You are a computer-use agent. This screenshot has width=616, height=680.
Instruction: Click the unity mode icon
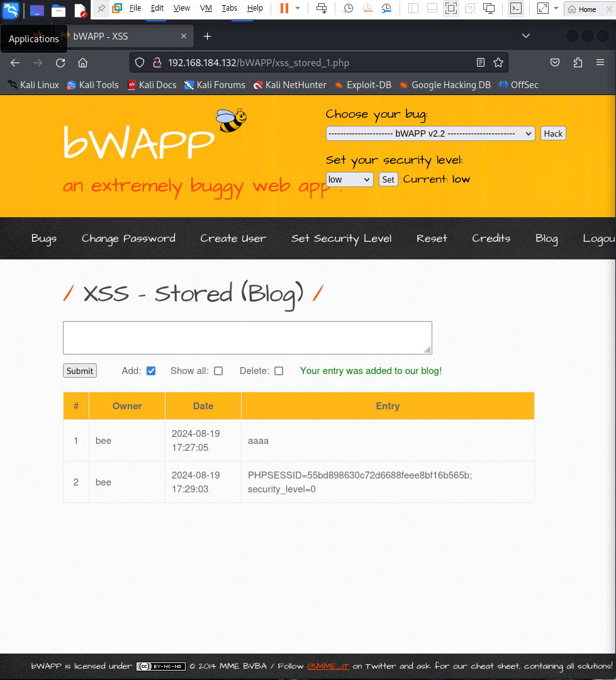(470, 8)
